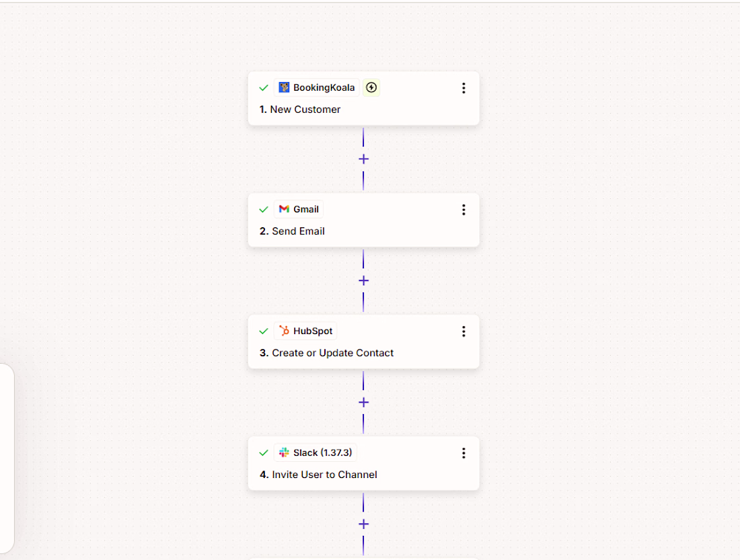Open three-dot menu on Create or Update Contact
The image size is (740, 560).
click(464, 331)
